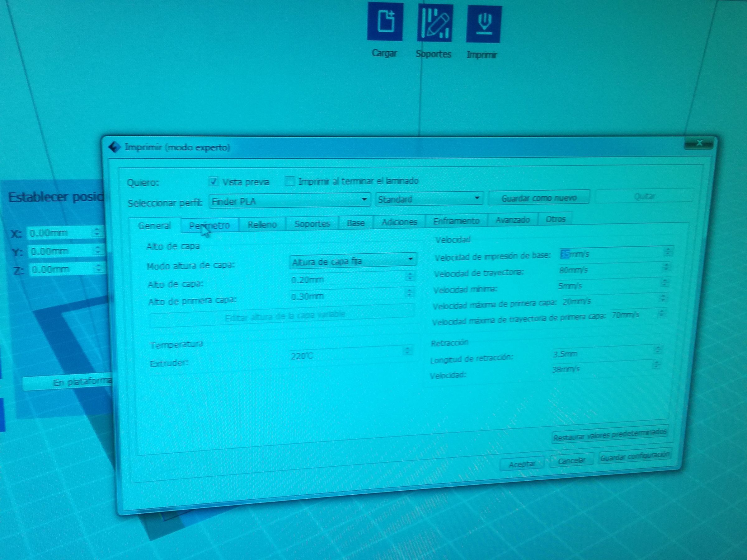The width and height of the screenshot is (747, 560).
Task: Enable Imprimir al terminar el laminado
Action: pyautogui.click(x=289, y=181)
